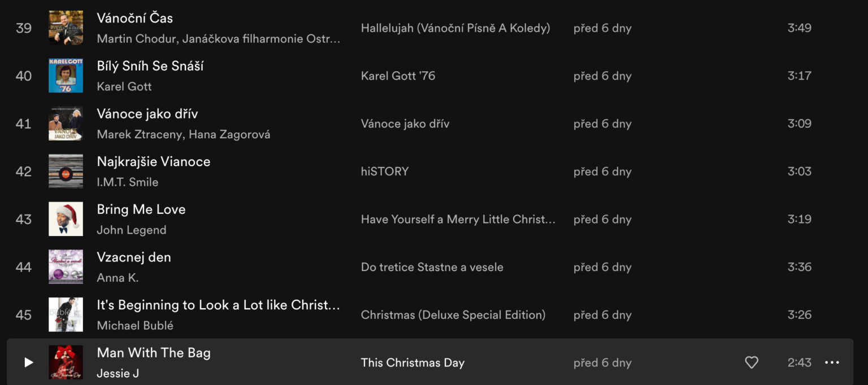This screenshot has height=385, width=868.
Task: Open Karel Gott's artist page
Action: pos(124,86)
